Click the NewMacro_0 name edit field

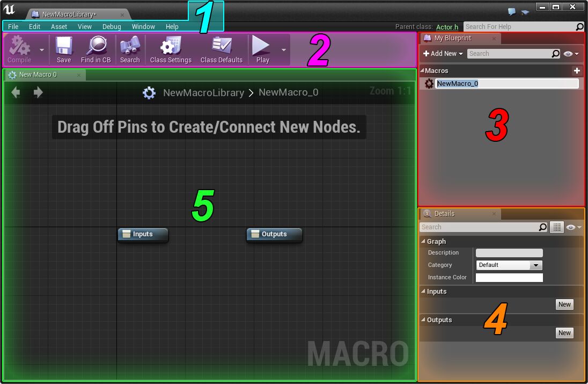tap(506, 83)
